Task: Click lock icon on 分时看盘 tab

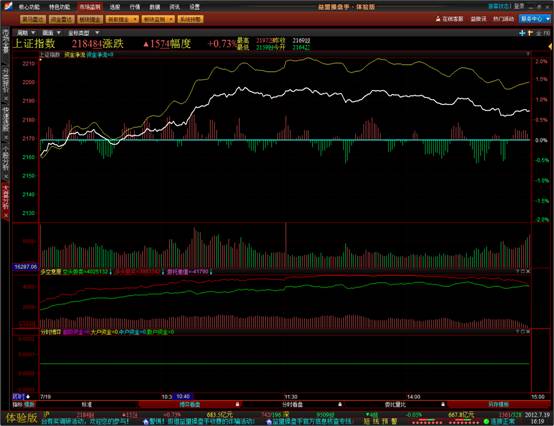Action: click(x=340, y=404)
